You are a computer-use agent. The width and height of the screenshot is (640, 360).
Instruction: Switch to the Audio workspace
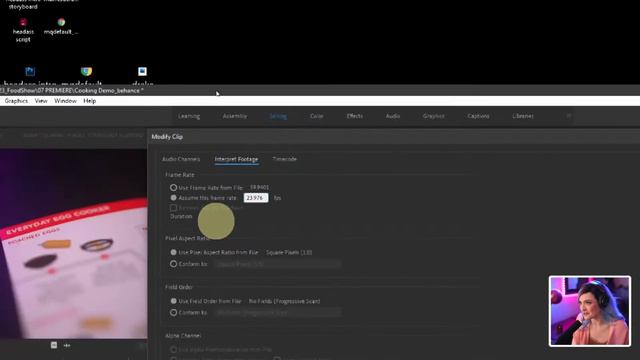[393, 116]
